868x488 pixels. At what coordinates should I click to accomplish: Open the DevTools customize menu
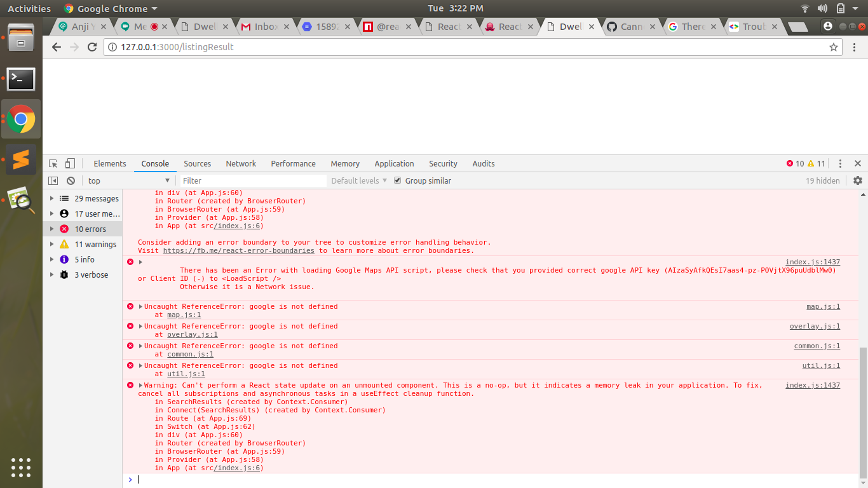[840, 163]
